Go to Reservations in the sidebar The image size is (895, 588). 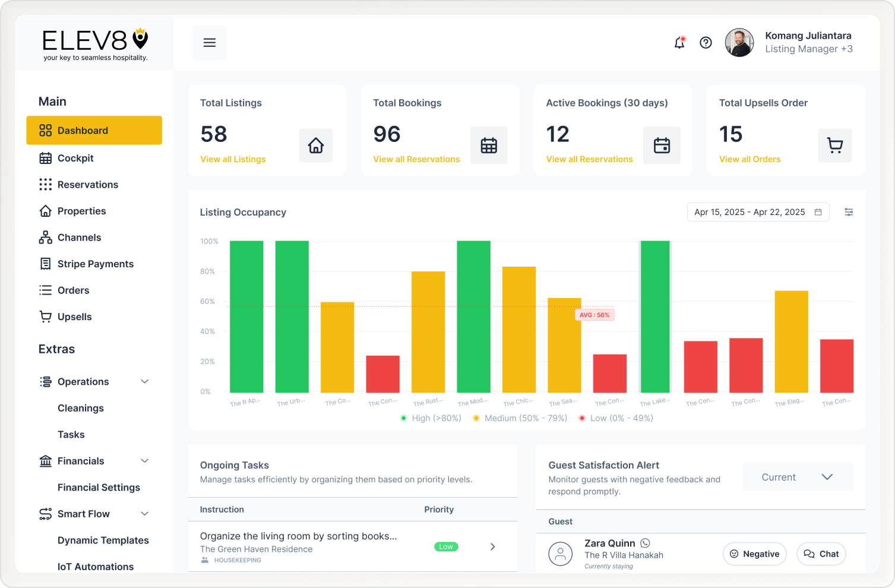[88, 185]
